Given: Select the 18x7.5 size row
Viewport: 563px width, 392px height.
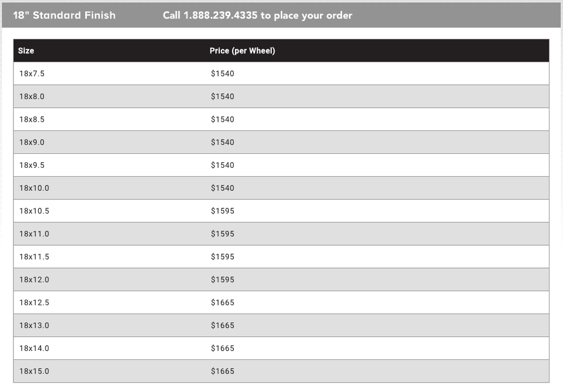Looking at the screenshot, I should [x=32, y=74].
